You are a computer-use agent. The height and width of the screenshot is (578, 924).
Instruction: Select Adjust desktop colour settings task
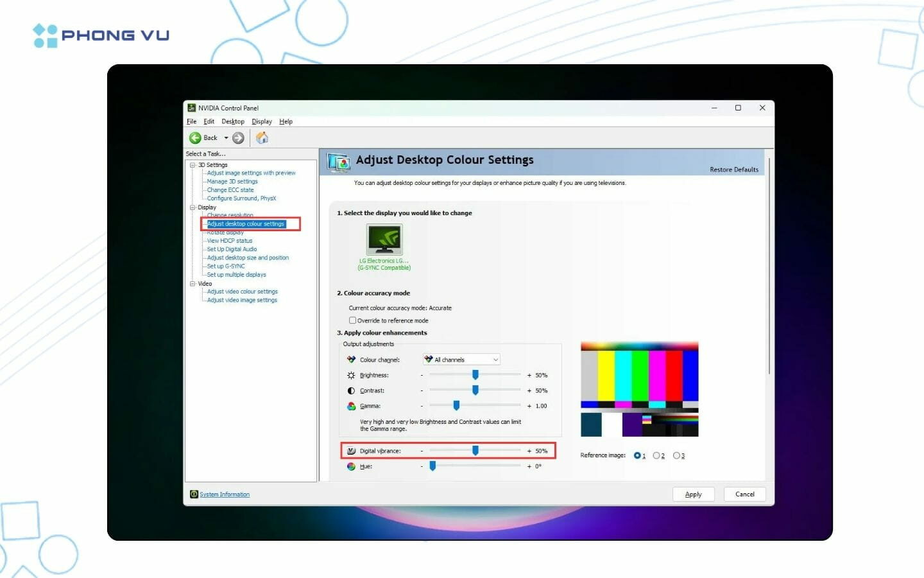[x=246, y=224]
